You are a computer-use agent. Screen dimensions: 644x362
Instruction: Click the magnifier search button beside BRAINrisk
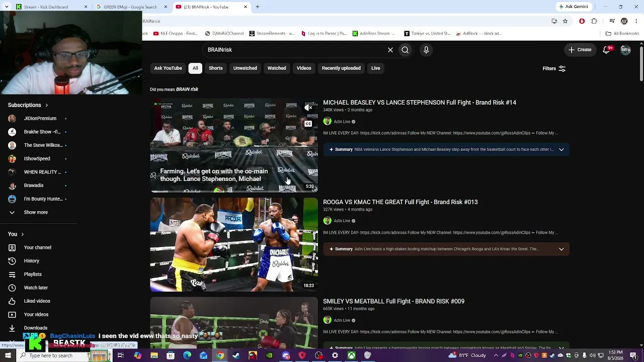click(405, 50)
